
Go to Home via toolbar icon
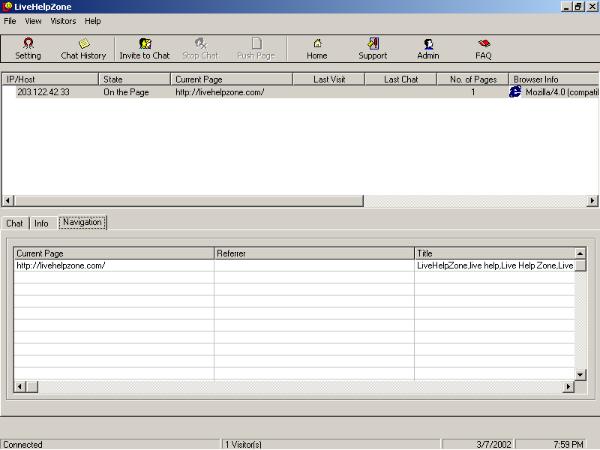coord(317,49)
